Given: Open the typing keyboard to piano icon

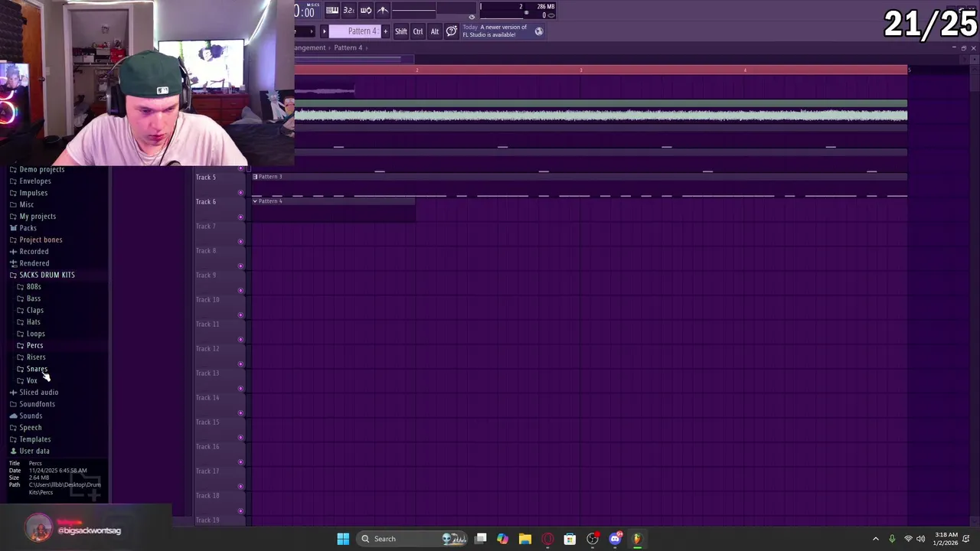Looking at the screenshot, I should pos(332,10).
